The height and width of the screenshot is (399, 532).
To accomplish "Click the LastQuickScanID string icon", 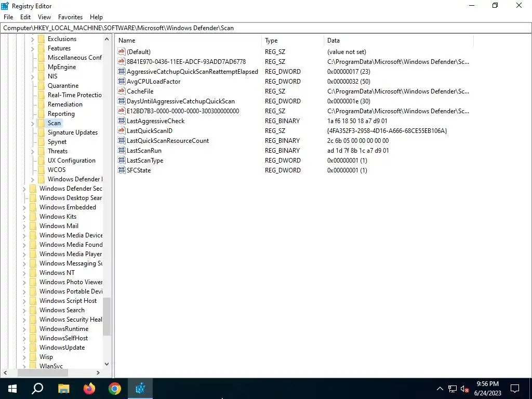I will [122, 130].
